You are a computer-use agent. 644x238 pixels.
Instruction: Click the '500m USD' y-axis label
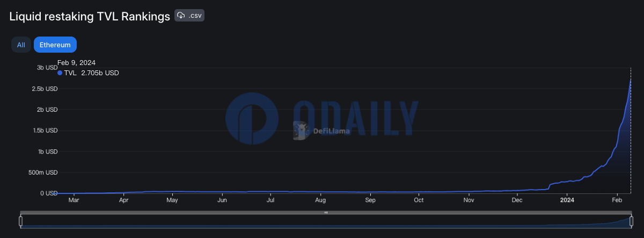[x=43, y=172]
